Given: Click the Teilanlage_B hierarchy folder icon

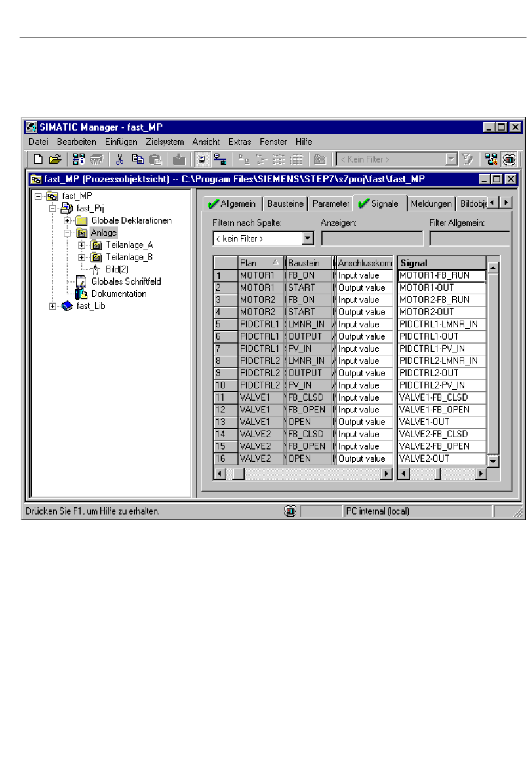Looking at the screenshot, I should [96, 257].
